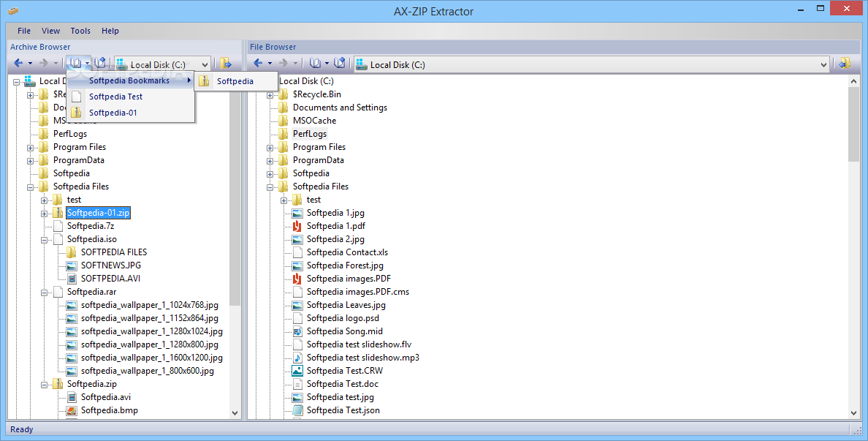The width and height of the screenshot is (868, 441).
Task: Open the File menu
Action: click(x=24, y=31)
